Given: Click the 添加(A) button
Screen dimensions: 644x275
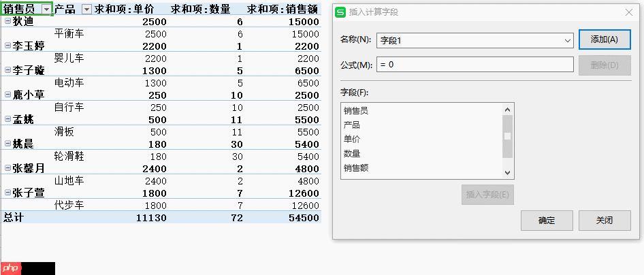Looking at the screenshot, I should click(x=605, y=39).
